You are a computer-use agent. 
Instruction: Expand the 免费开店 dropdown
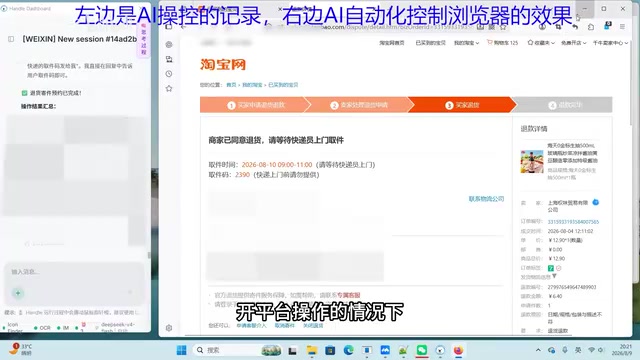tap(573, 43)
